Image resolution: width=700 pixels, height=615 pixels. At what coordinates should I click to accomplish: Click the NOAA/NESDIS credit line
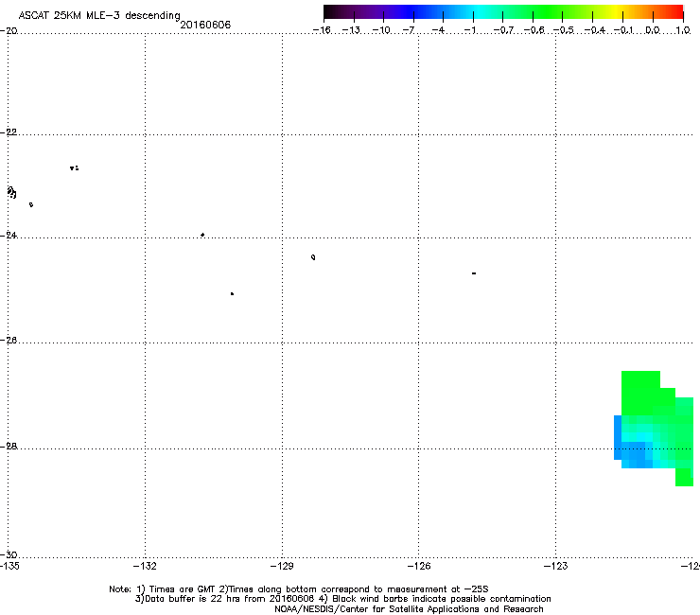(x=409, y=609)
